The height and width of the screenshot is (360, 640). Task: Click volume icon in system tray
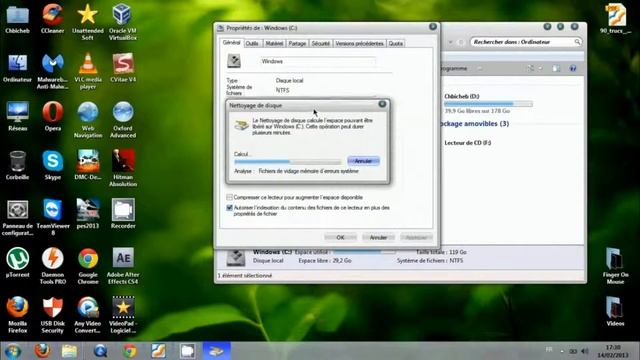coord(584,351)
